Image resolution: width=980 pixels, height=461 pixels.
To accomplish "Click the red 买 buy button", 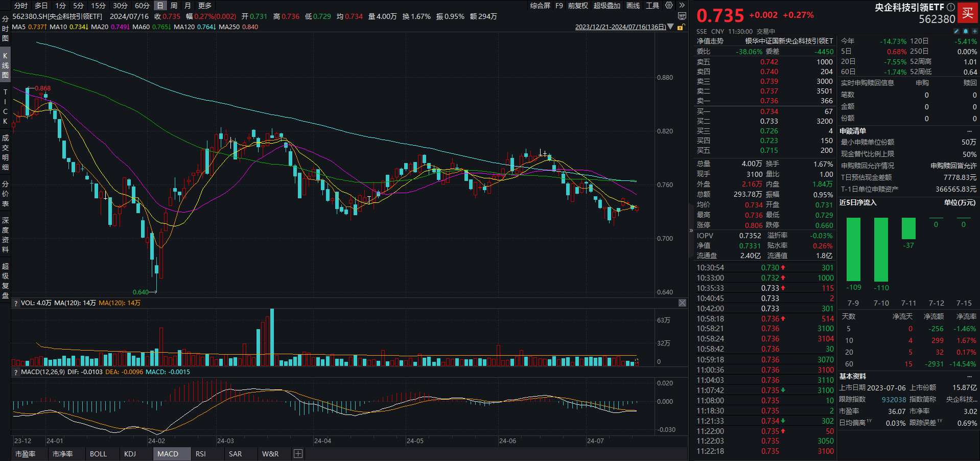I will [968, 13].
